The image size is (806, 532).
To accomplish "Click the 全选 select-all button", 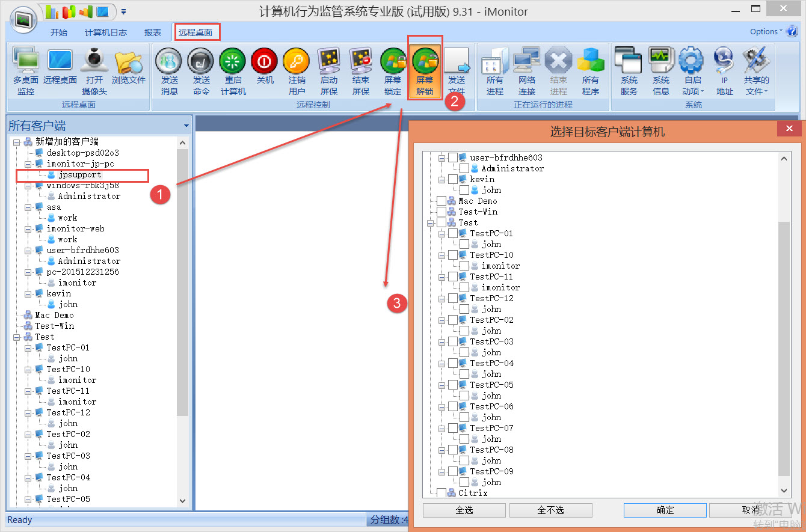I will pos(464,510).
